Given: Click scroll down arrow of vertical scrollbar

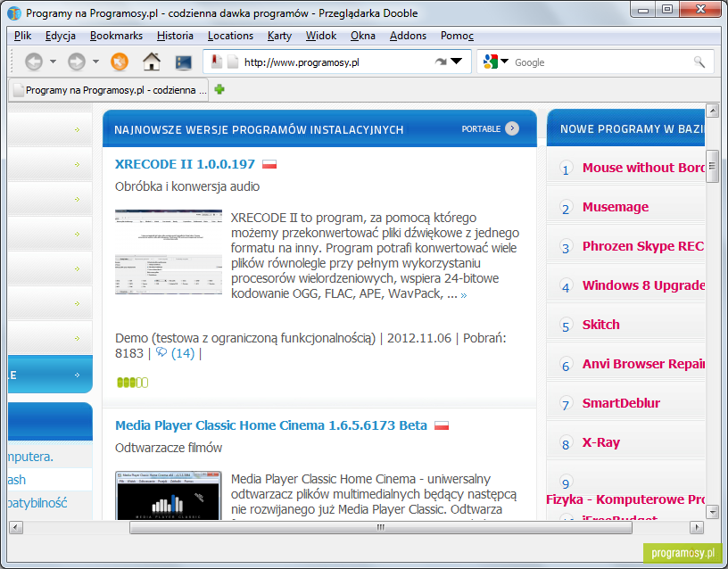Looking at the screenshot, I should (x=712, y=512).
